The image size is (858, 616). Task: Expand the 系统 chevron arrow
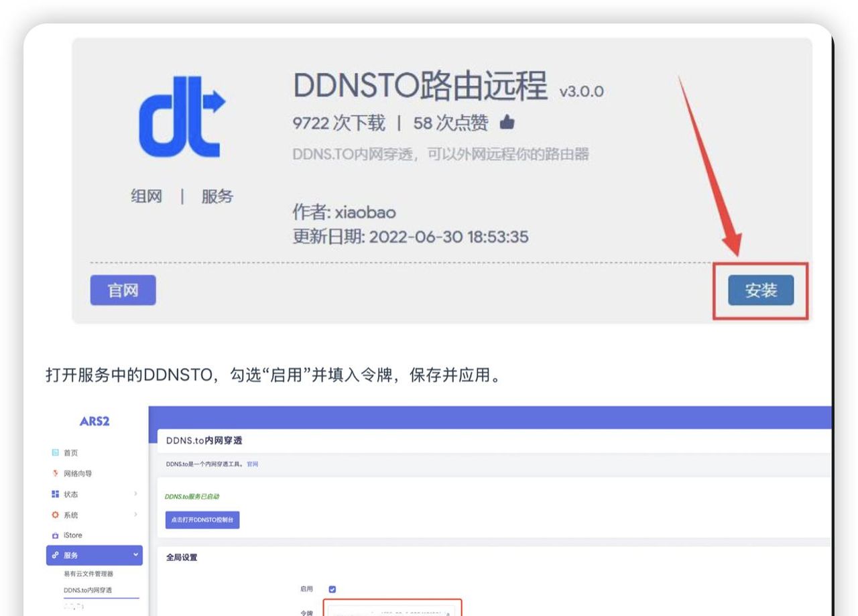coord(135,515)
